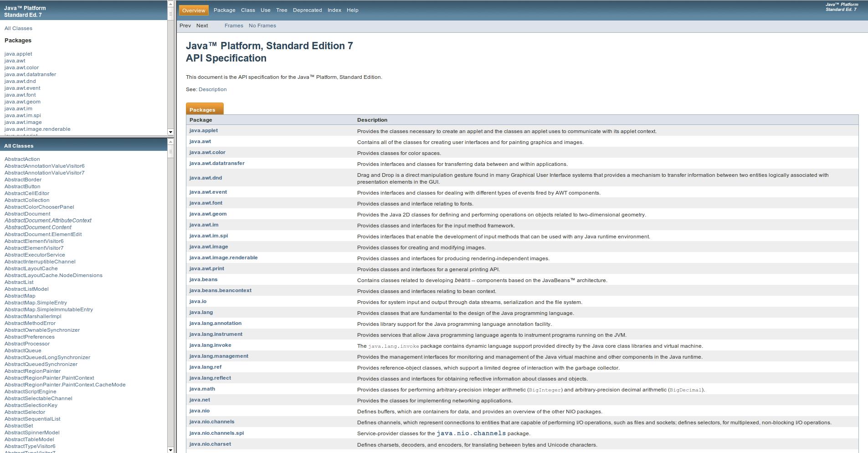Screen dimensions: 868x453
Task: Open AbstractCollection class link
Action: (27, 200)
